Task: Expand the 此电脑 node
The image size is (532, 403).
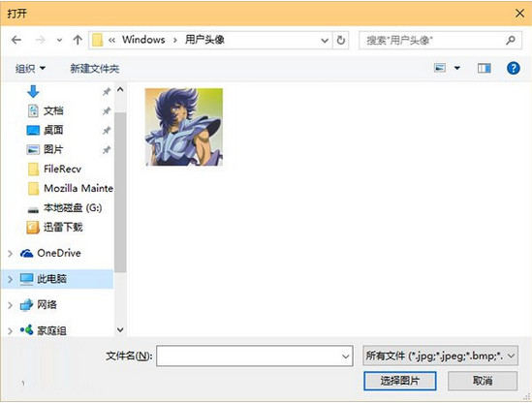Action: click(10, 279)
